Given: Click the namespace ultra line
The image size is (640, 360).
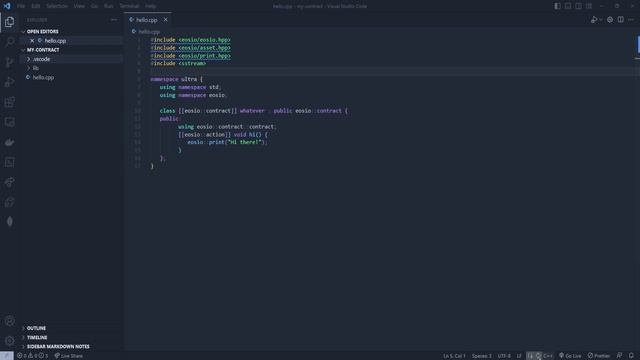Looking at the screenshot, I should 176,79.
